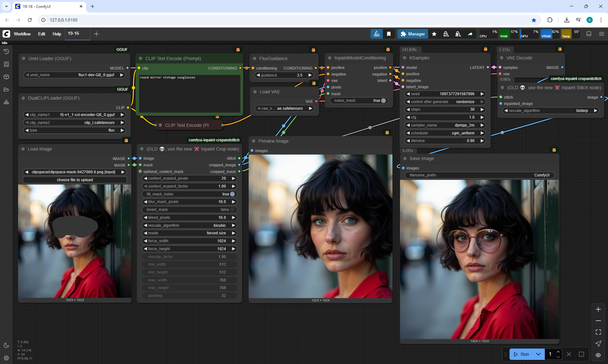Image resolution: width=608 pixels, height=364 pixels.
Task: Click the fit view icon
Action: point(598,332)
